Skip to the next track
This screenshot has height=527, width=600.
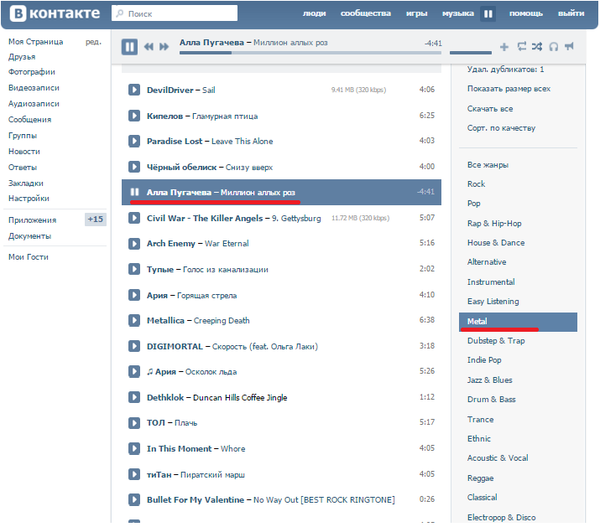[x=163, y=47]
